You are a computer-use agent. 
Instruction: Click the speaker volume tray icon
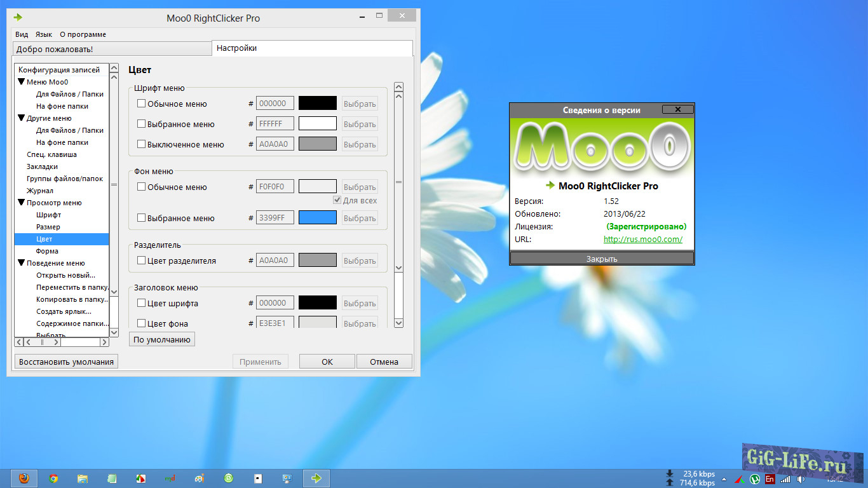801,479
